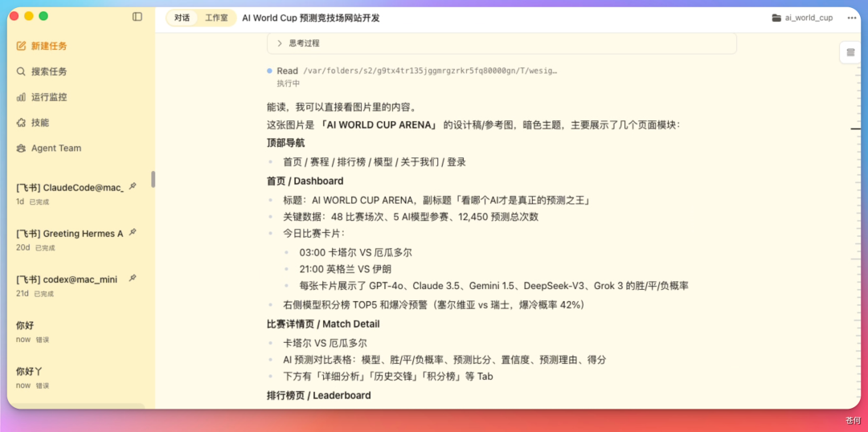Viewport: 868px width, 432px height.
Task: Open Agent Team in sidebar
Action: (x=56, y=149)
